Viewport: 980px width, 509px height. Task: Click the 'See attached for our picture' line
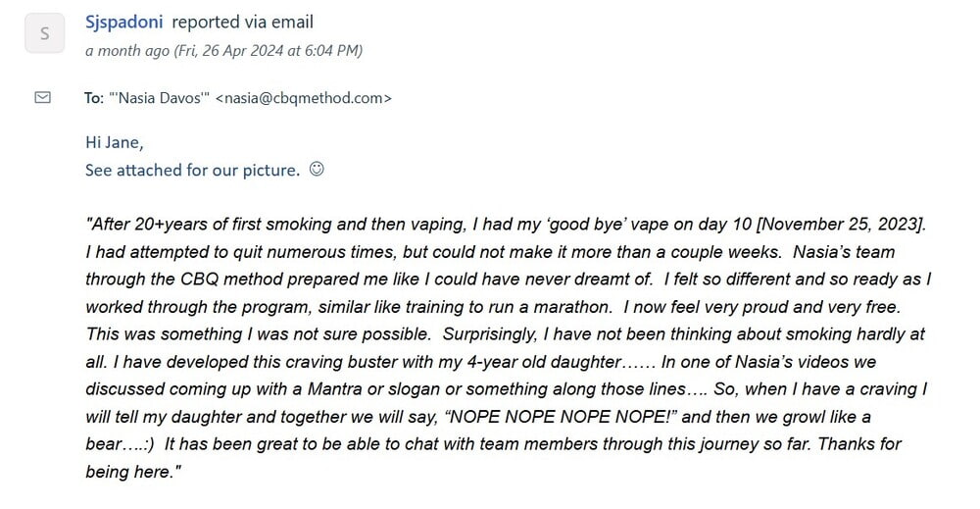point(192,171)
